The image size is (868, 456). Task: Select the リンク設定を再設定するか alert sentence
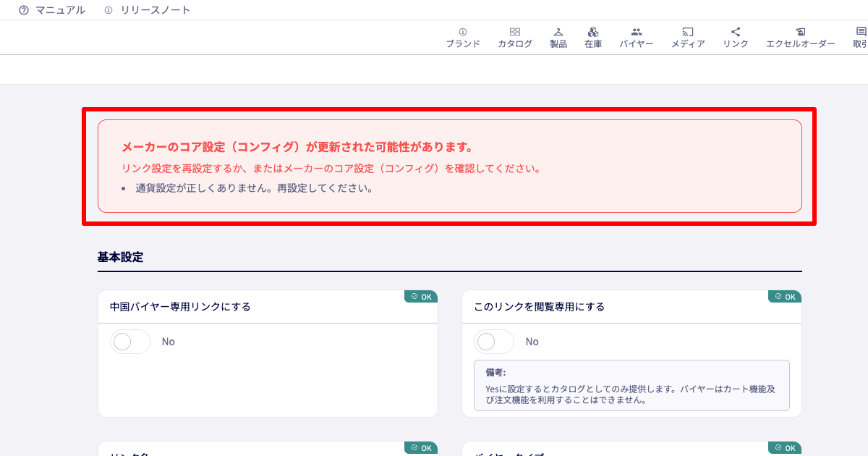tap(331, 169)
